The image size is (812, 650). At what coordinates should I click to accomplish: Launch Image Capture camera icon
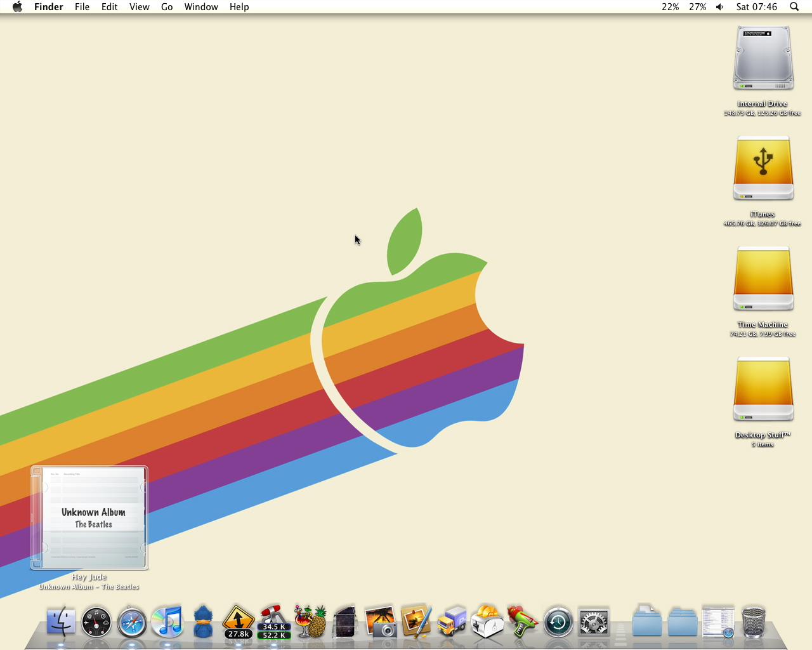[381, 621]
